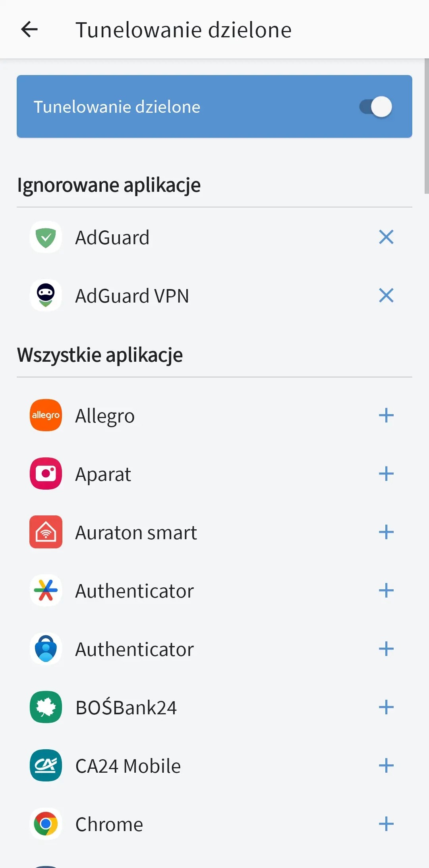Tap the Chrome app icon

46,824
